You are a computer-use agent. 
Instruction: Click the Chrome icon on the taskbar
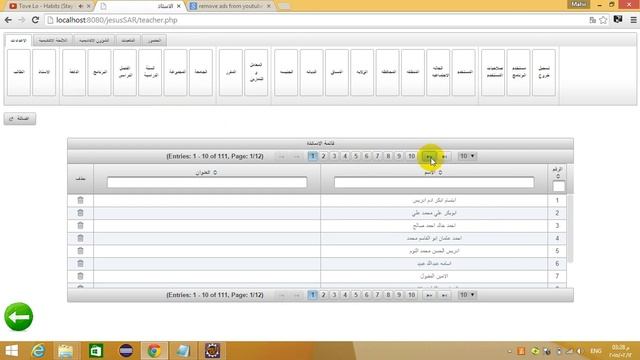point(154,351)
